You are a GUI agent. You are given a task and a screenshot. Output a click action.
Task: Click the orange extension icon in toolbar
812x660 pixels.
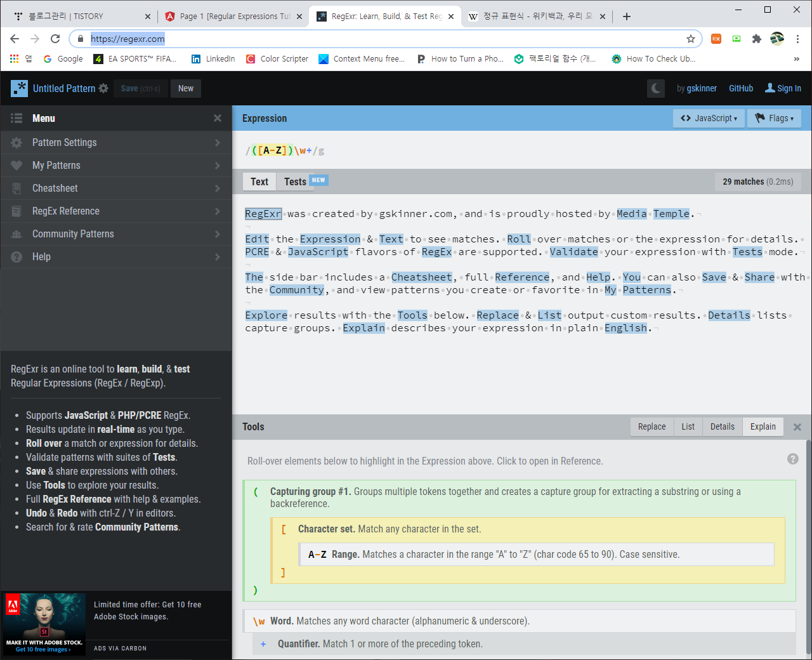tap(716, 39)
